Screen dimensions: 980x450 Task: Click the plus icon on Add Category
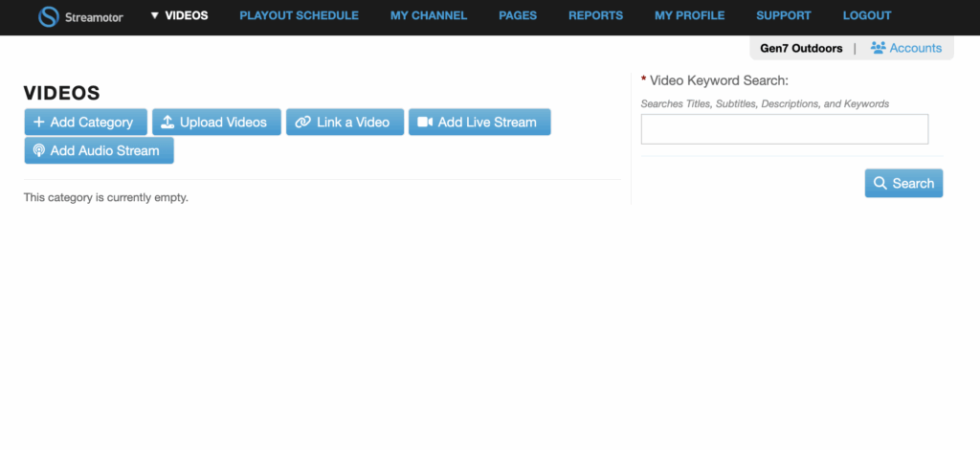pos(39,123)
